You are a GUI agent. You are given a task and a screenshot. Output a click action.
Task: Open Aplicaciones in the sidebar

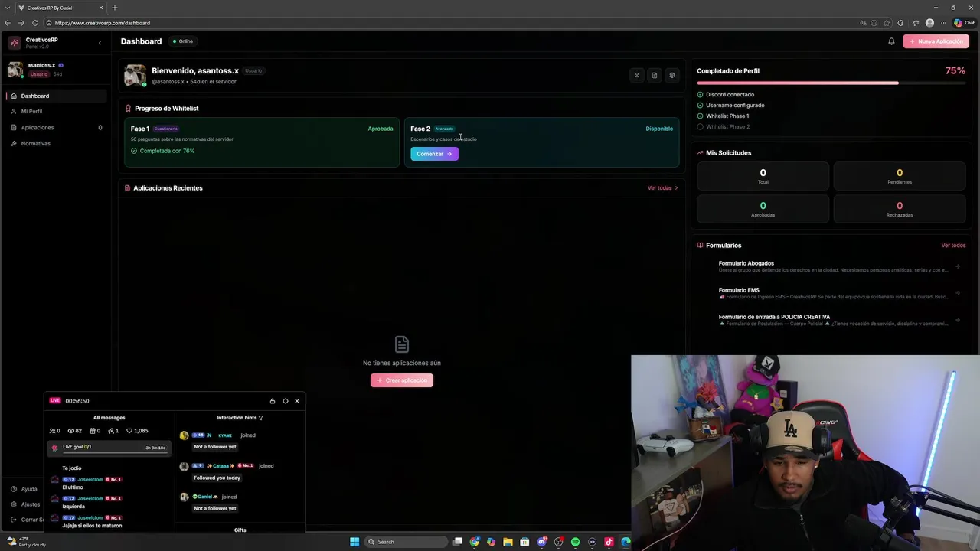(x=55, y=128)
